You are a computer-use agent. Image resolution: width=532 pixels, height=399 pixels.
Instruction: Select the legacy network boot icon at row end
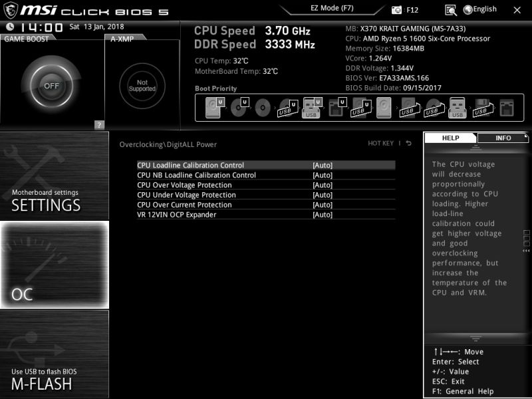pos(507,108)
